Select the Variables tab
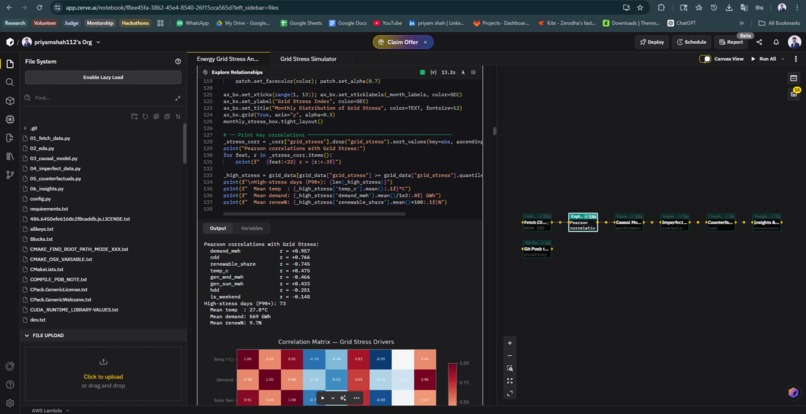The image size is (806, 414). click(252, 228)
